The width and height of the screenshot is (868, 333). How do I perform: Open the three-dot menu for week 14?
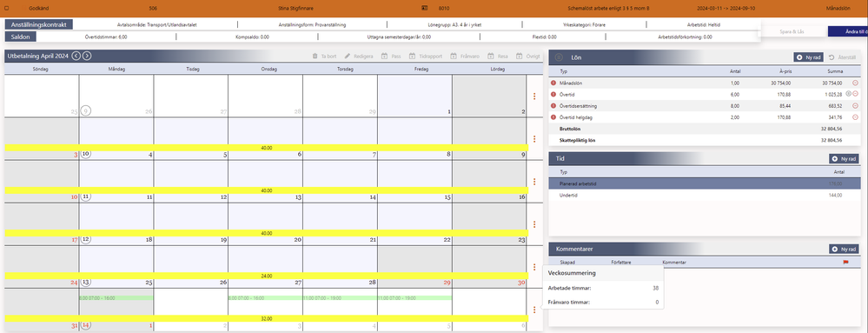[x=534, y=310]
